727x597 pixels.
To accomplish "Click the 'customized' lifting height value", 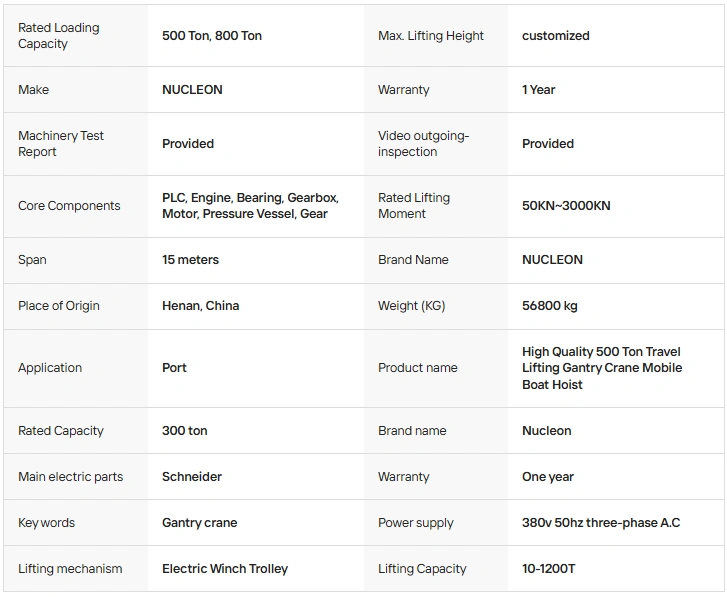I will click(555, 36).
